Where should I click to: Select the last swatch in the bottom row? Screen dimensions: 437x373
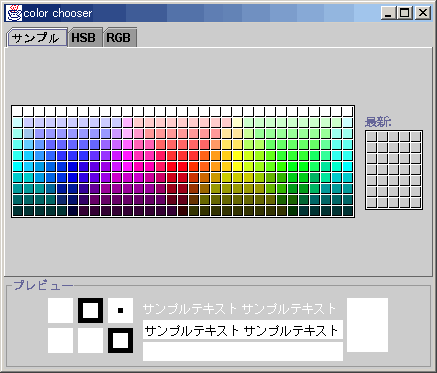[x=347, y=211]
